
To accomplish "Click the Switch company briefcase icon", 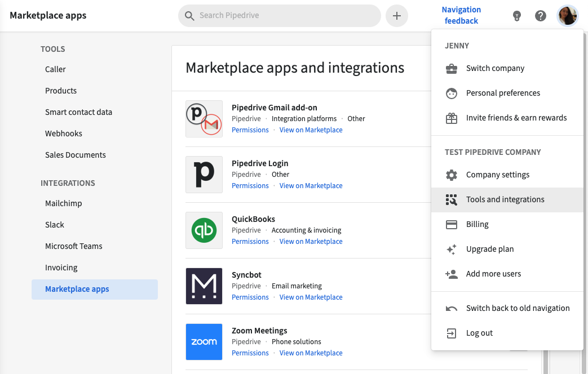I will tap(452, 69).
